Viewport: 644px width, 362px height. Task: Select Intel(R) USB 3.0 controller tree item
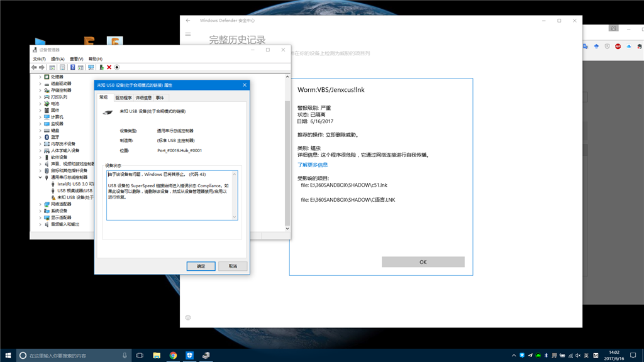coord(72,184)
